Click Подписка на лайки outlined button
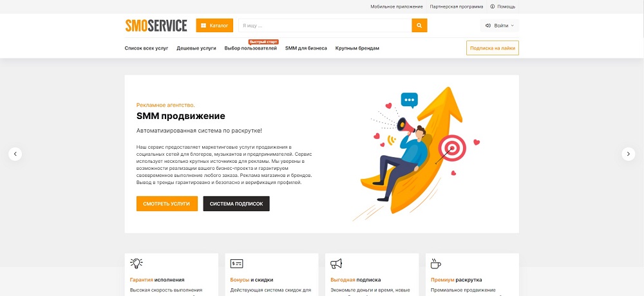Screen dimensions: 644x296 pyautogui.click(x=493, y=48)
